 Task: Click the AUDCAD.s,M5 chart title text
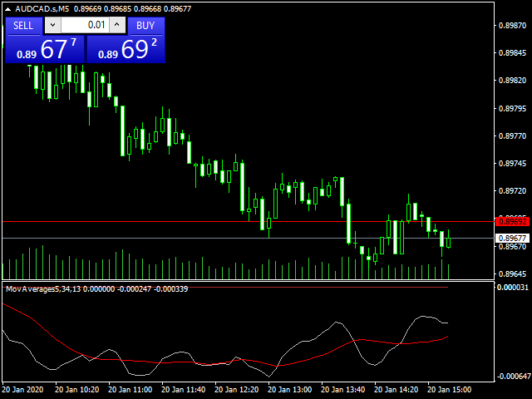42,9
